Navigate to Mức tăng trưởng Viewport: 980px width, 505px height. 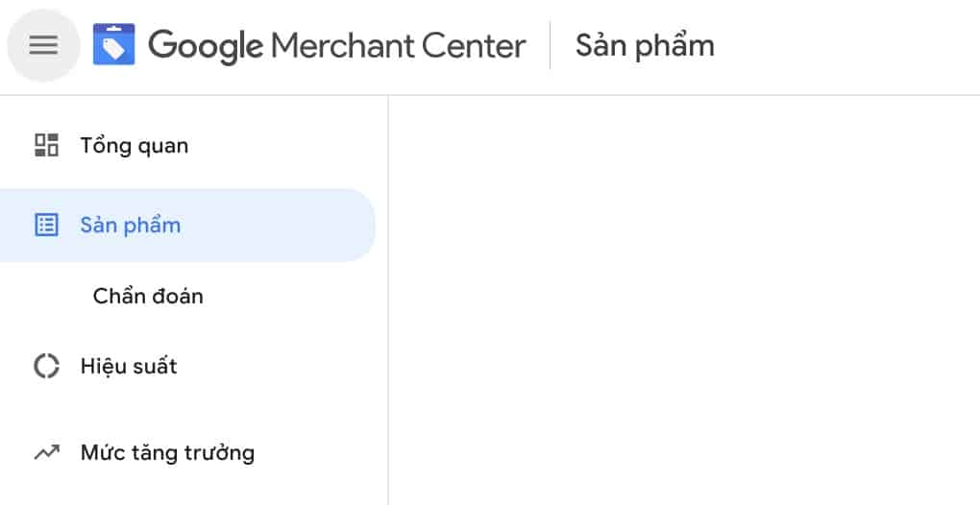167,452
